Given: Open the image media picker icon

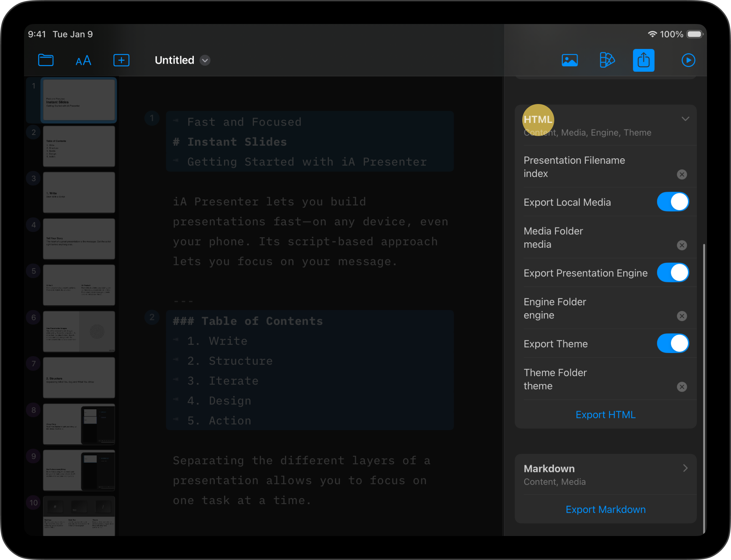Looking at the screenshot, I should coord(570,60).
